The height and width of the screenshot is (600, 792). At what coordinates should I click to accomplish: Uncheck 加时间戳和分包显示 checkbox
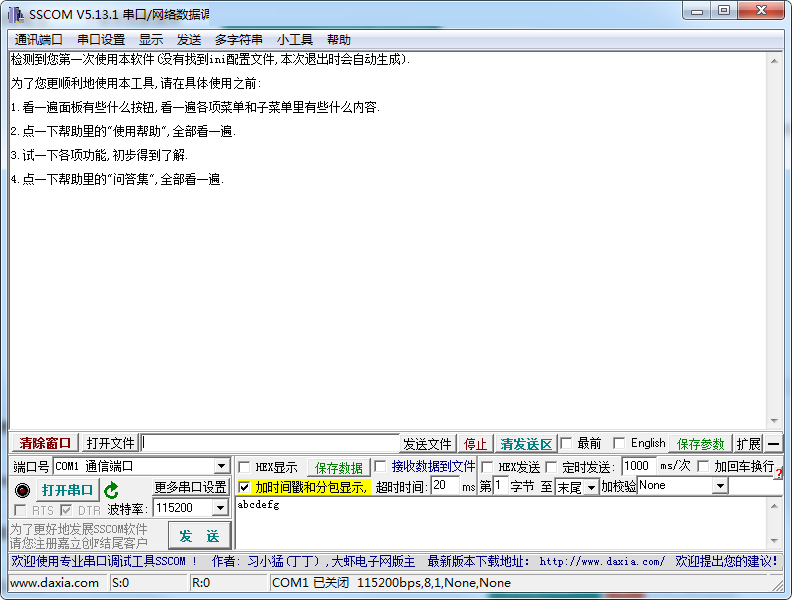click(x=245, y=487)
